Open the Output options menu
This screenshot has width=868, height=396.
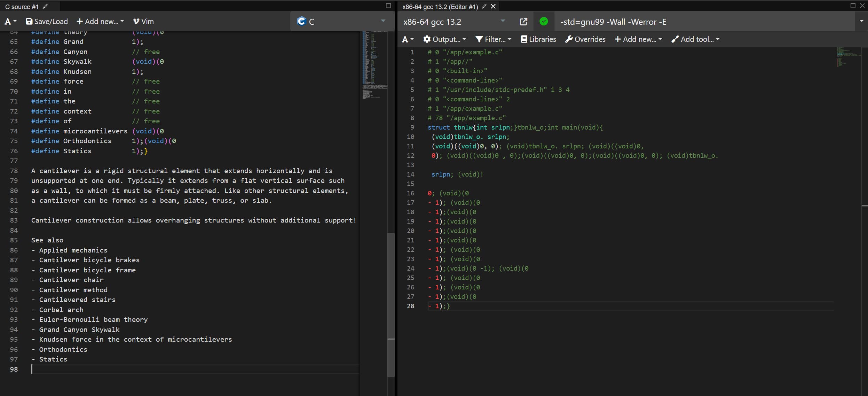pos(444,39)
